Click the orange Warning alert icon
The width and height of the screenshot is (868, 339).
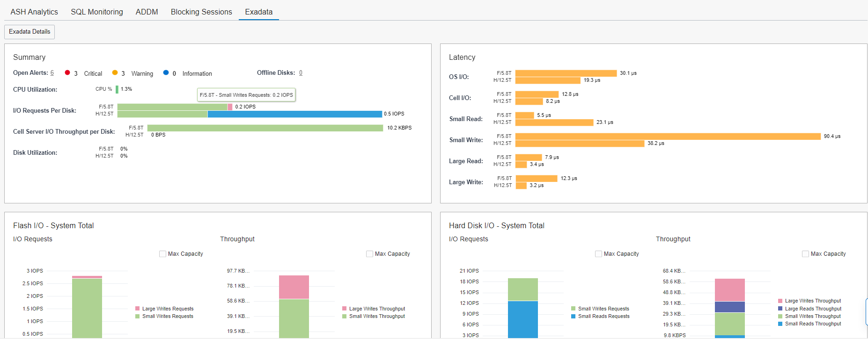pyautogui.click(x=115, y=72)
